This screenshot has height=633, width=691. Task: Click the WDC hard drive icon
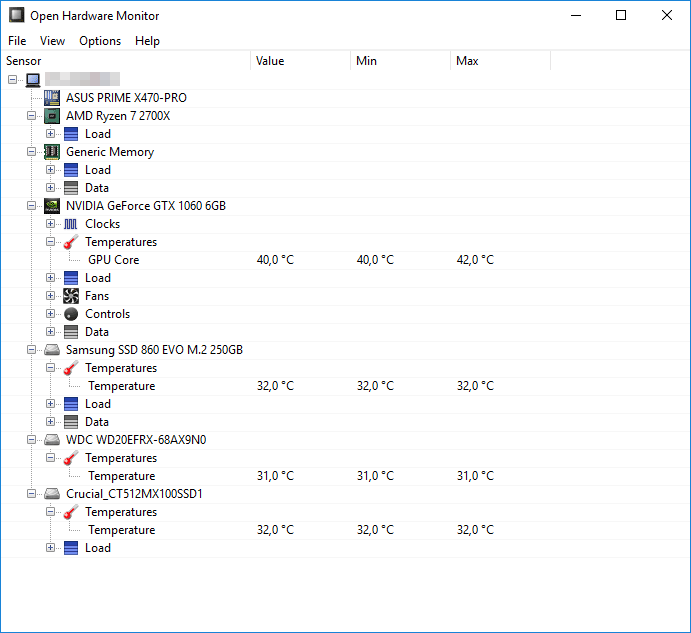[52, 440]
